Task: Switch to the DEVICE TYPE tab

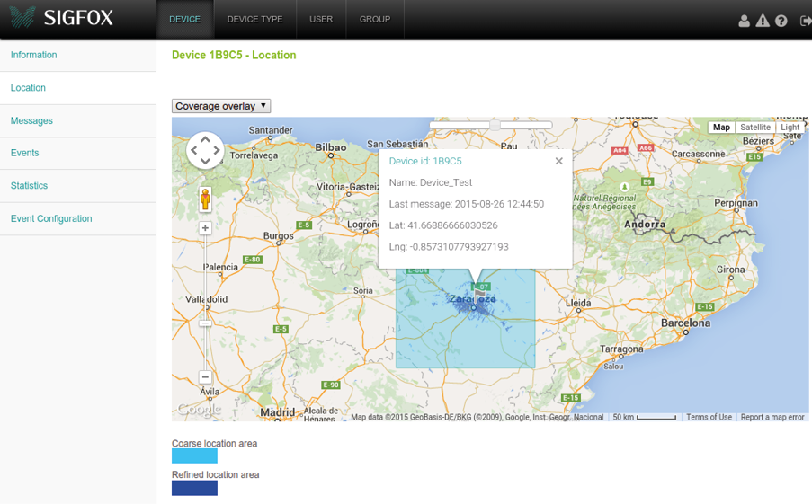Action: tap(254, 19)
